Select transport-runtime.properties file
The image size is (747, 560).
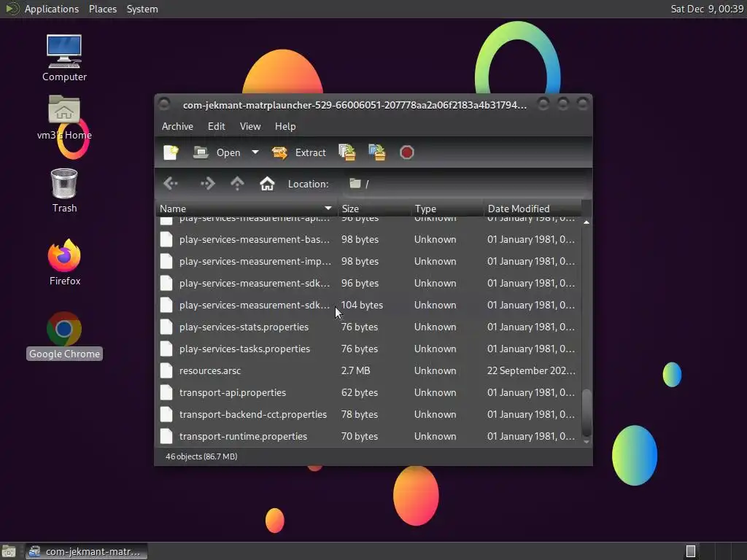(368, 436)
